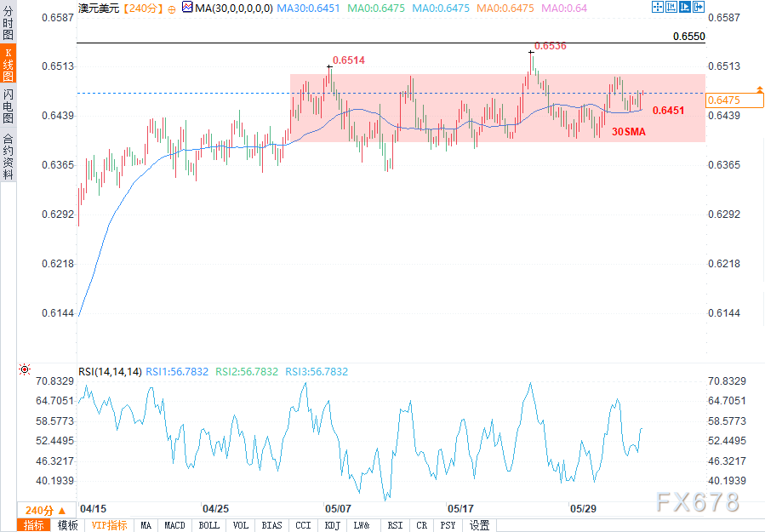
Task: Switch to the 分时图 side tab
Action: click(x=8, y=23)
